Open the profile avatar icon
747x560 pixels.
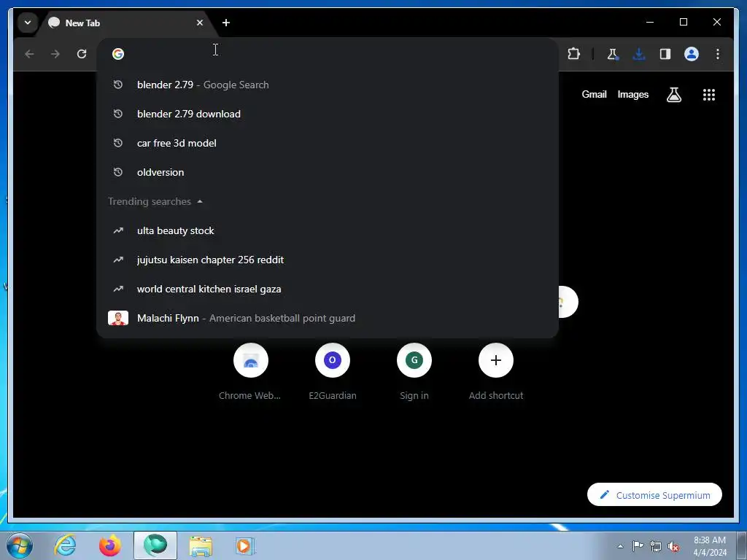(x=692, y=54)
